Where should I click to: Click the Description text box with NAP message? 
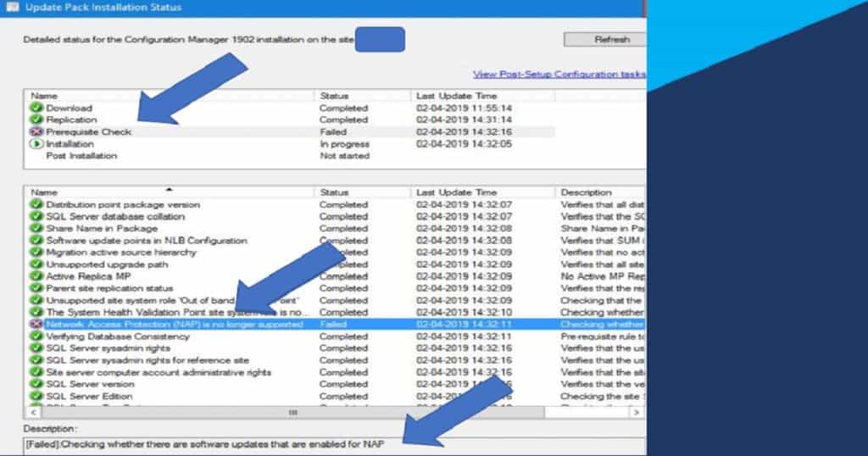[334, 445]
